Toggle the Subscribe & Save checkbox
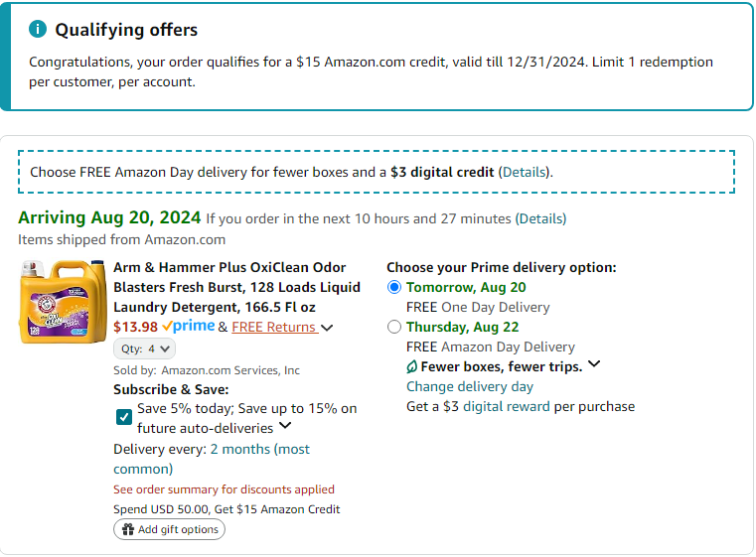Viewport: 756px width, 557px height. pos(124,417)
